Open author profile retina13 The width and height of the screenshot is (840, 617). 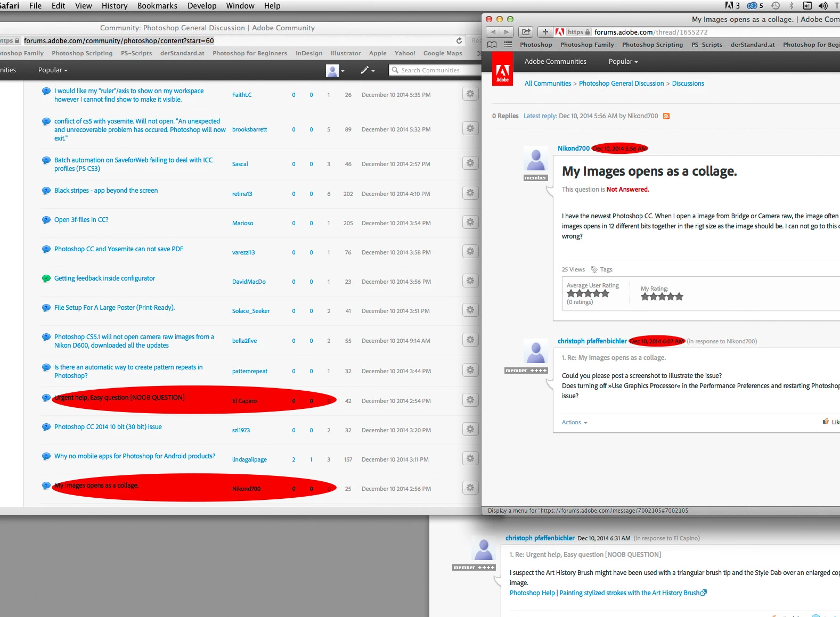pyautogui.click(x=242, y=194)
